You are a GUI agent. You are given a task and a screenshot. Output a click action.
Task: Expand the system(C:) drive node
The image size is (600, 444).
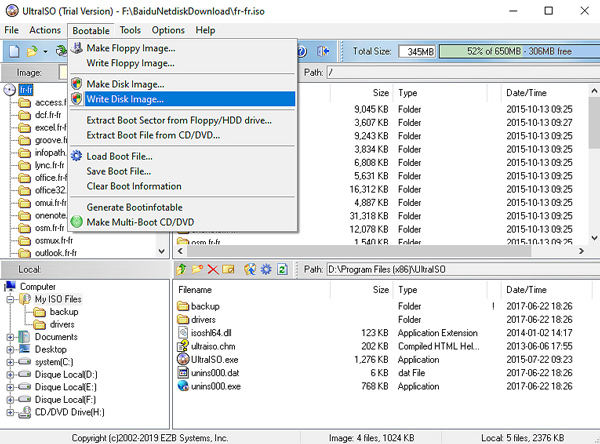point(12,363)
